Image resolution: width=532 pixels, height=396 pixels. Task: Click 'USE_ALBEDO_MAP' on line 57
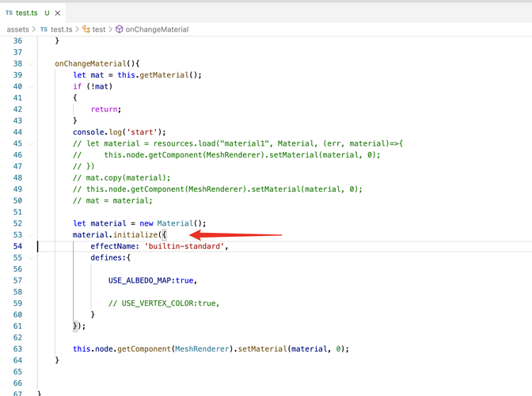[140, 280]
